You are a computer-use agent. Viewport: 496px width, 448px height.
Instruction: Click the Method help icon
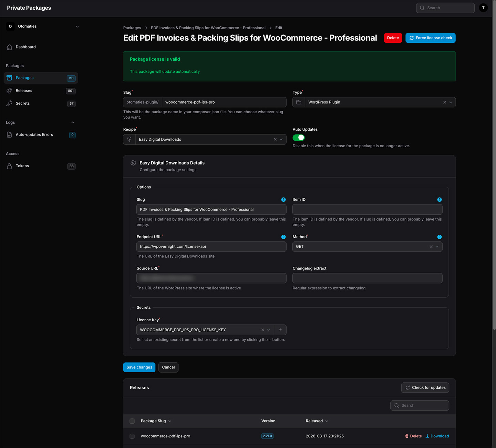click(440, 237)
